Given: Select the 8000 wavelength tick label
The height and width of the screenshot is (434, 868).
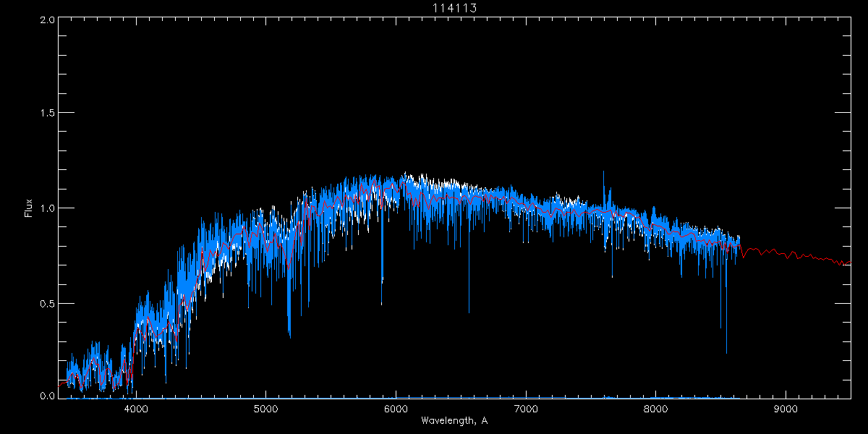Looking at the screenshot, I should tap(655, 408).
